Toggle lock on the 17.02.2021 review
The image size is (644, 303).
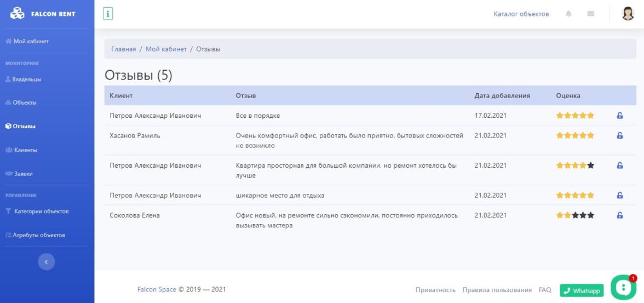pos(620,116)
